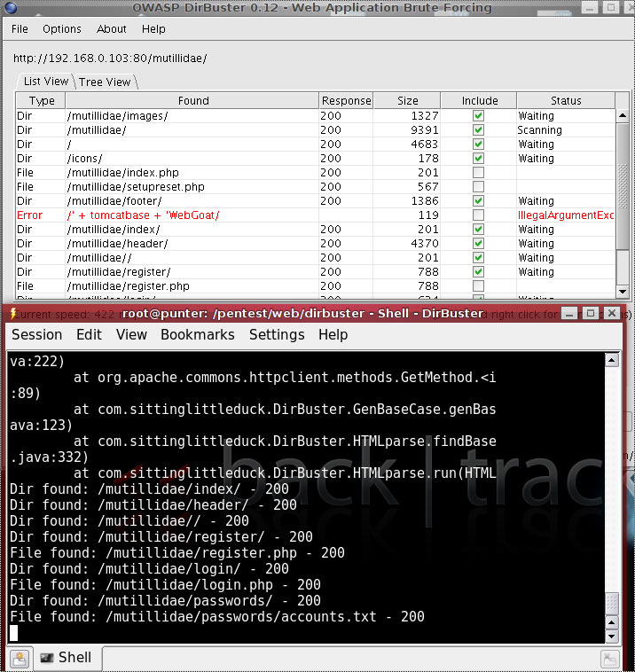Click the terminal scrollbar up arrow
Screen dimensions: 635x672
(x=611, y=360)
